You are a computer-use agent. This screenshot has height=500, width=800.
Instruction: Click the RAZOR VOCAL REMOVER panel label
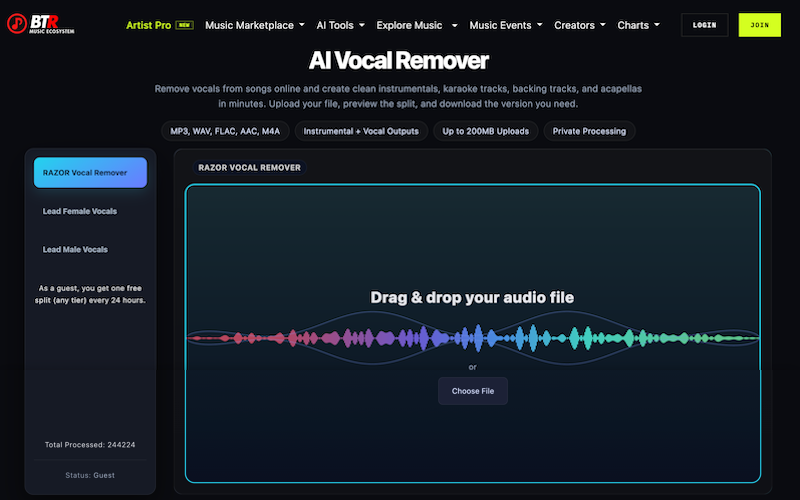pos(249,167)
